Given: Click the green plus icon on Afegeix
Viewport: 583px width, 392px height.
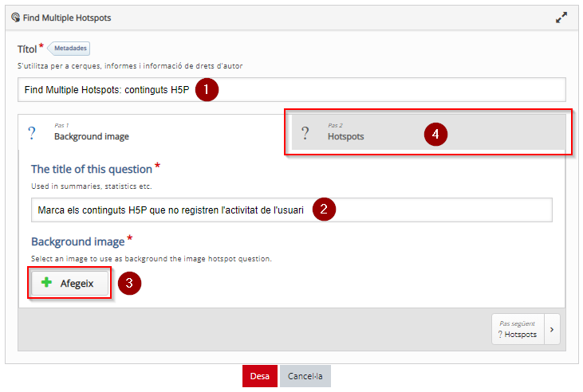Looking at the screenshot, I should tap(46, 282).
